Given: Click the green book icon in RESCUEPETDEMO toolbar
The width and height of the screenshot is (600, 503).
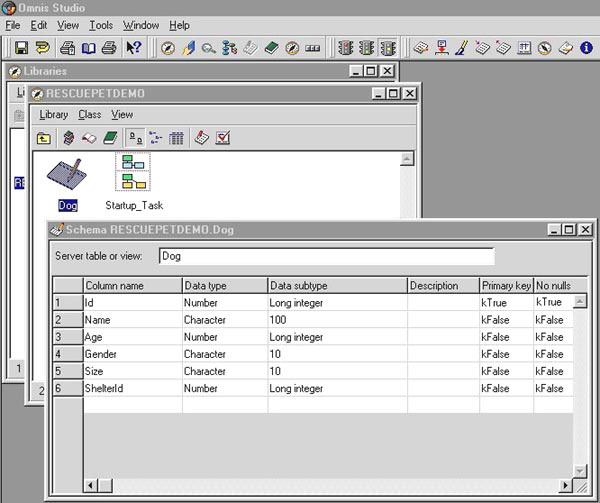Looking at the screenshot, I should [110, 138].
